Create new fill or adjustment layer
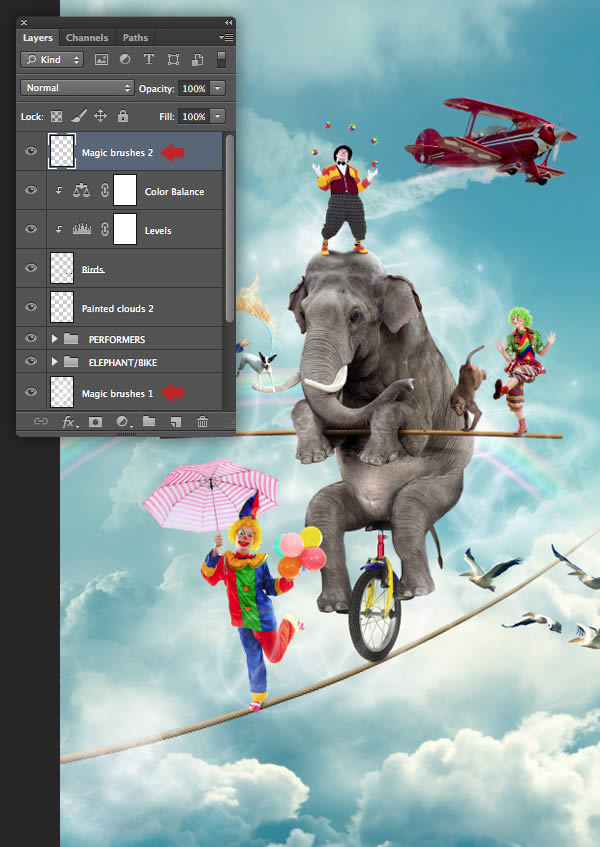Viewport: 600px width, 847px height. (x=124, y=422)
